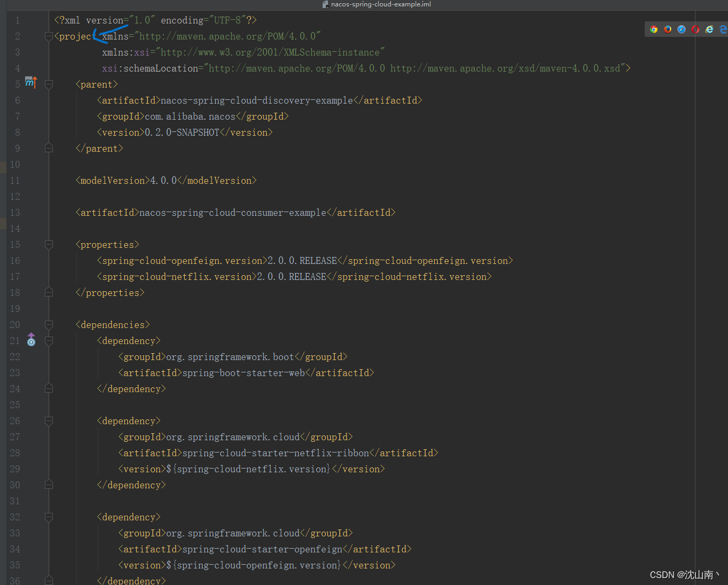728x585 pixels.
Task: Click the xmlns:xsi attribute name
Action: pyautogui.click(x=126, y=52)
